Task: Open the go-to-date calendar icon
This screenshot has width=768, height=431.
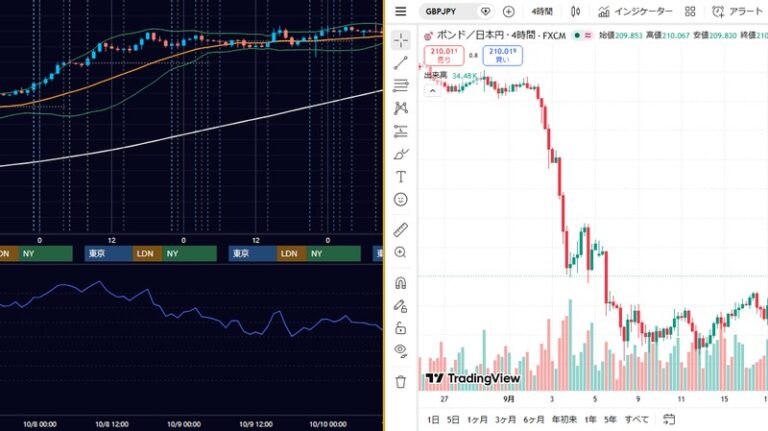Action: pos(669,419)
